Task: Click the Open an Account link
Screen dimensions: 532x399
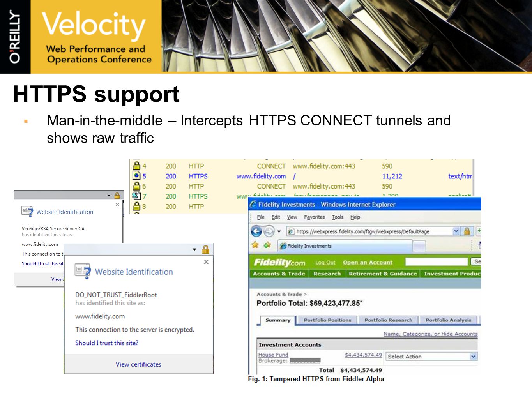Action: (368, 263)
